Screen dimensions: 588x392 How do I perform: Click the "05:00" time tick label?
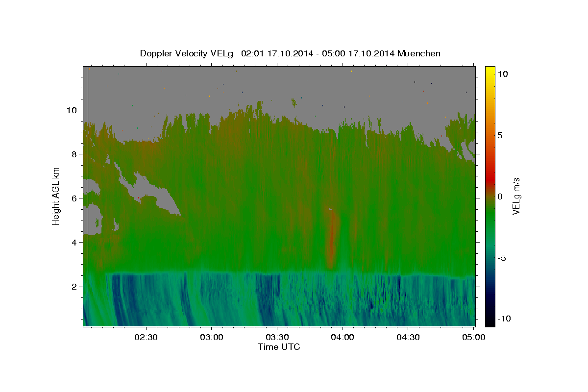474,337
